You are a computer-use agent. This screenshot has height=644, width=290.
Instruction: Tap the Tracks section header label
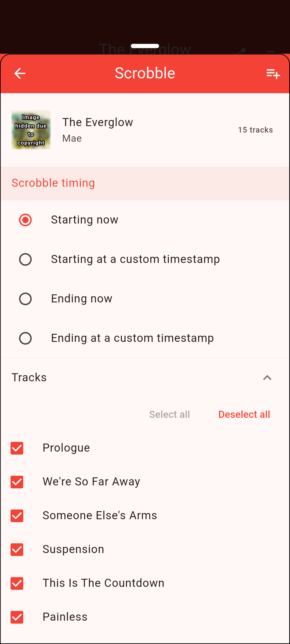tap(29, 378)
